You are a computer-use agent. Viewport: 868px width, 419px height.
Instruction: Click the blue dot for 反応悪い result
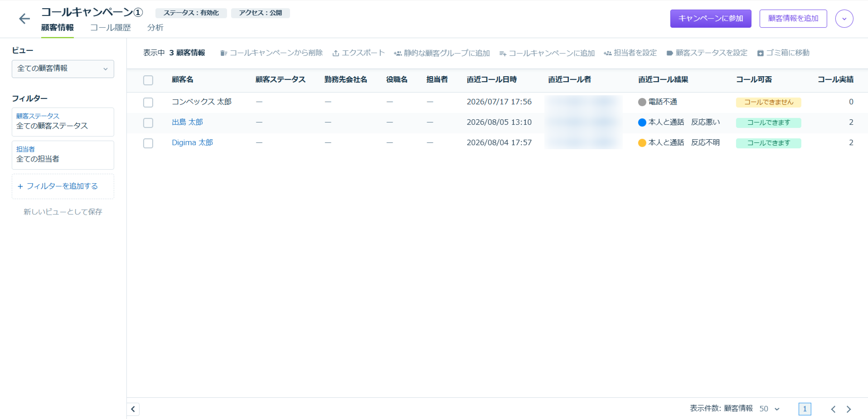pos(642,122)
